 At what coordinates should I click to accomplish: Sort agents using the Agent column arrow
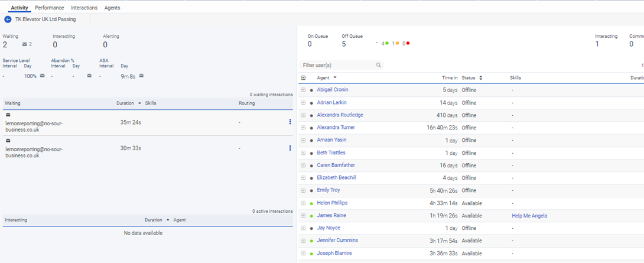point(335,78)
